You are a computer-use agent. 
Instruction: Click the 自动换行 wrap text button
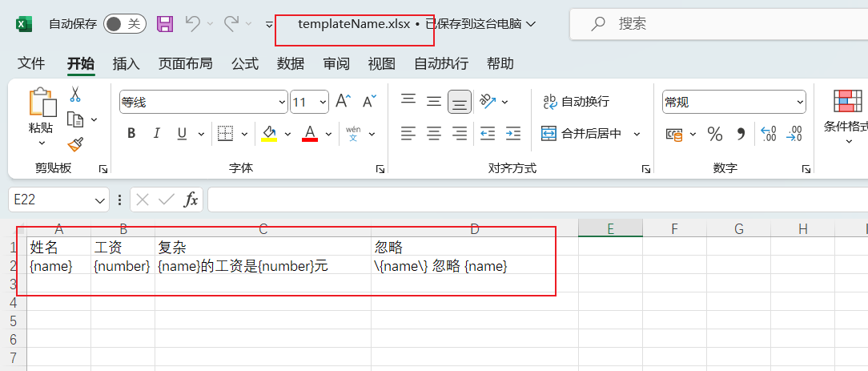(x=577, y=102)
